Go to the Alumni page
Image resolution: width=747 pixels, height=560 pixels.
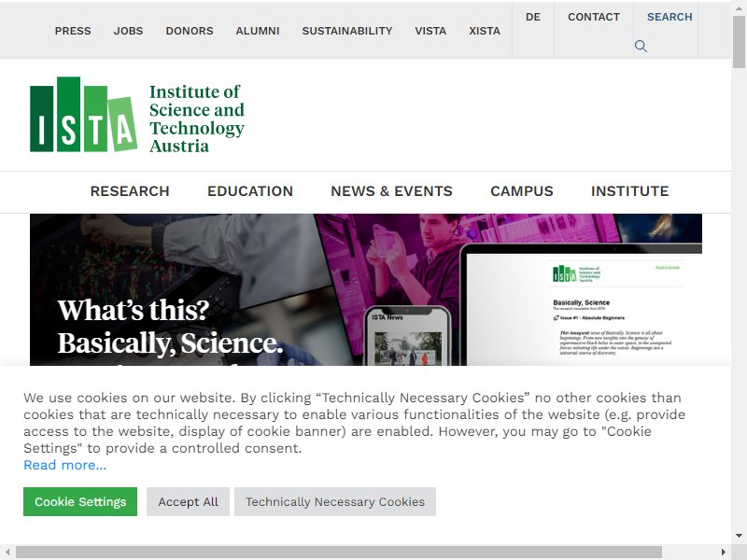pyautogui.click(x=258, y=31)
